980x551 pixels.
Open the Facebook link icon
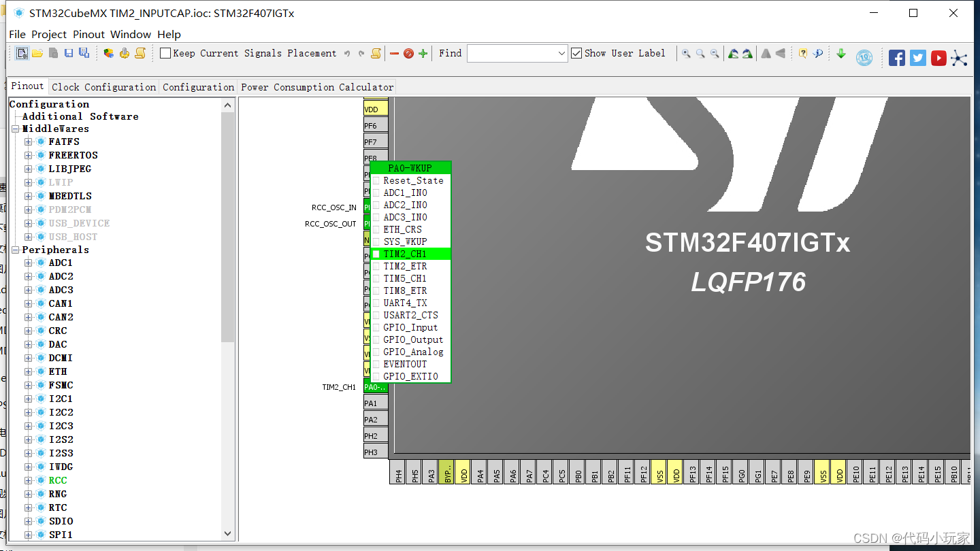click(x=897, y=58)
